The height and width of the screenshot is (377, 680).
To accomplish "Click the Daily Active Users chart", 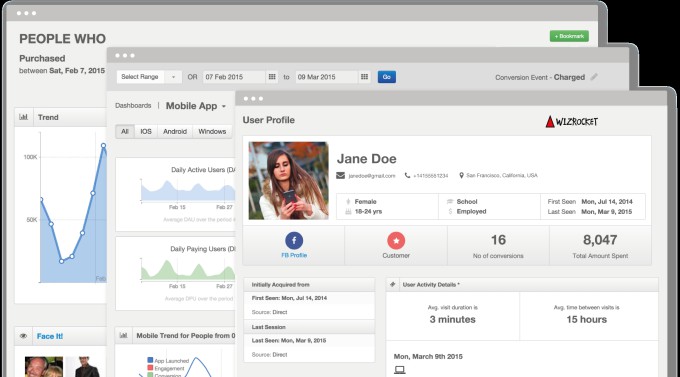I will (187, 191).
